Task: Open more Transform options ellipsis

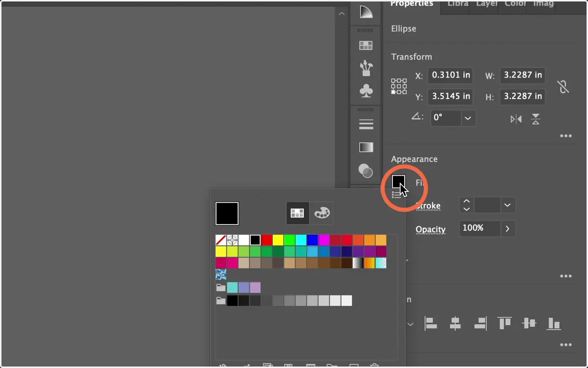Action: pyautogui.click(x=566, y=136)
